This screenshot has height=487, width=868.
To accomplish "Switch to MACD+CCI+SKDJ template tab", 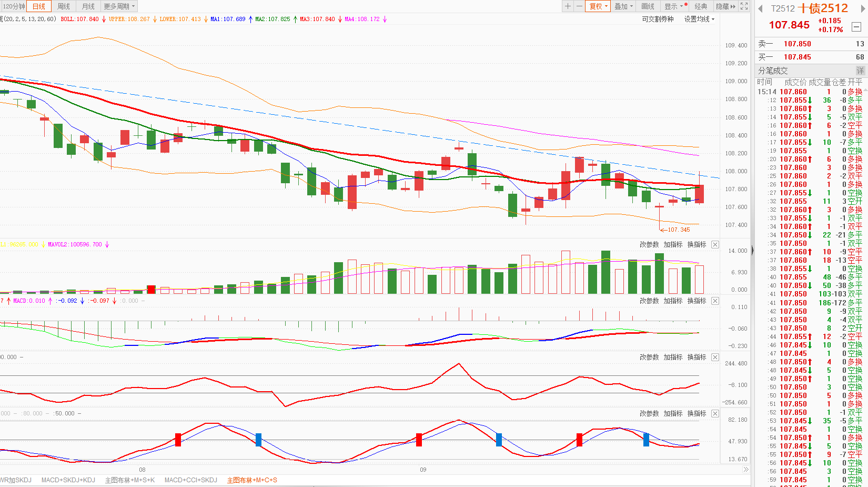I will [x=191, y=480].
